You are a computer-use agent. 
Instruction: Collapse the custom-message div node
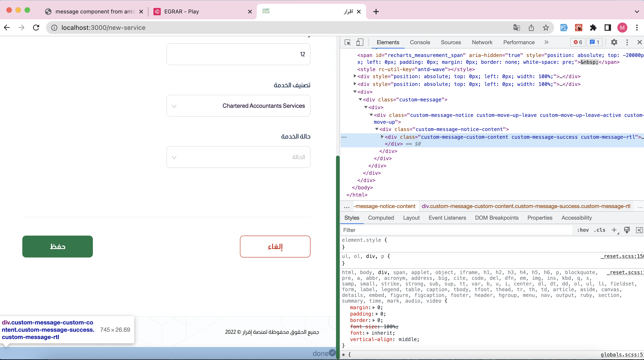360,100
